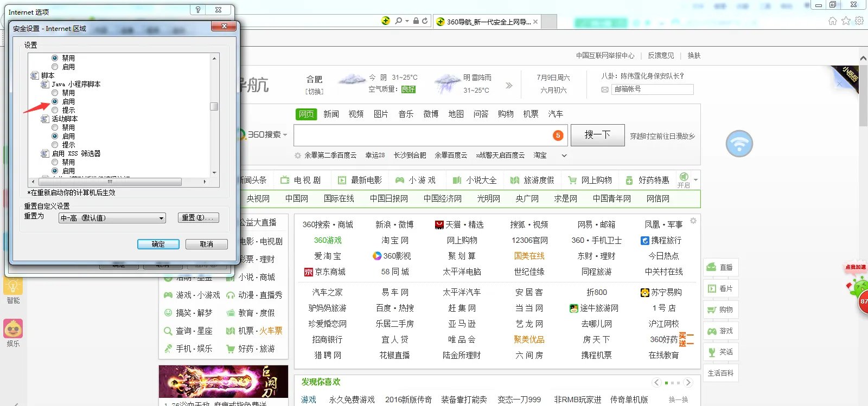Click the 360 compatibility icon in address bar
The height and width of the screenshot is (406, 868).
[x=386, y=21]
